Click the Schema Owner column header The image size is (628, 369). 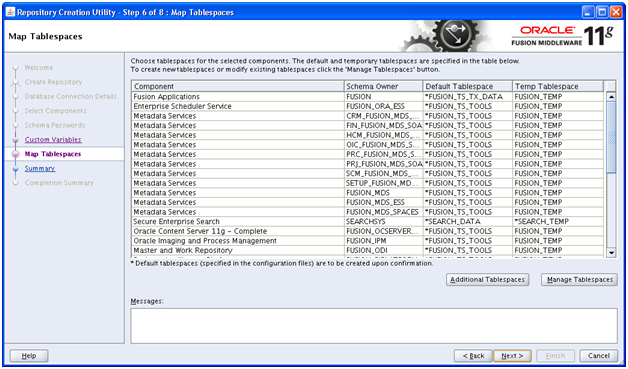point(383,87)
